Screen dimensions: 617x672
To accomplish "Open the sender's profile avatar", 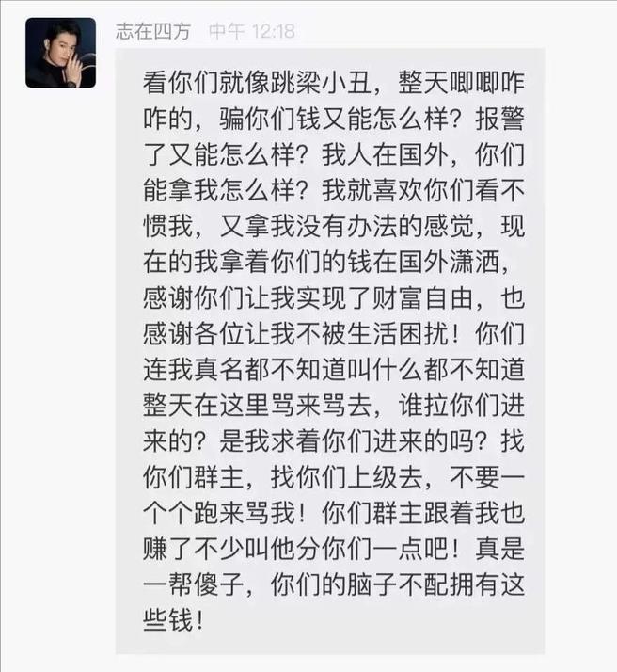I will (x=60, y=53).
